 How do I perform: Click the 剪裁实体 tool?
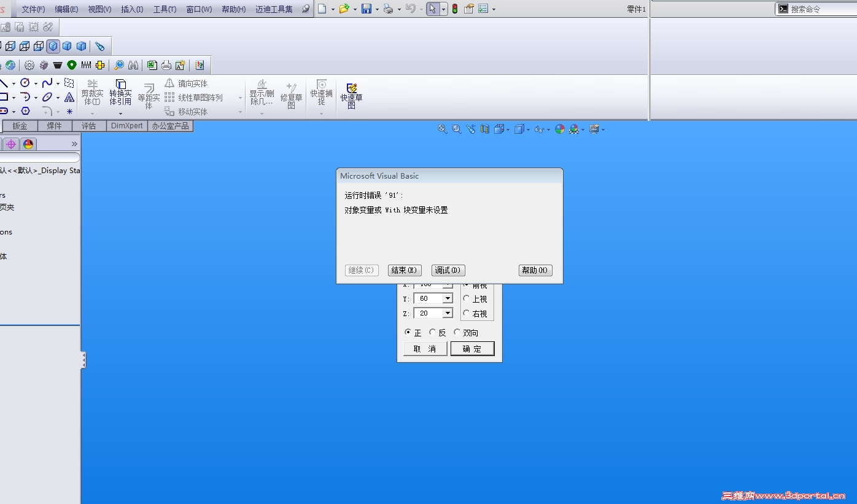(92, 92)
